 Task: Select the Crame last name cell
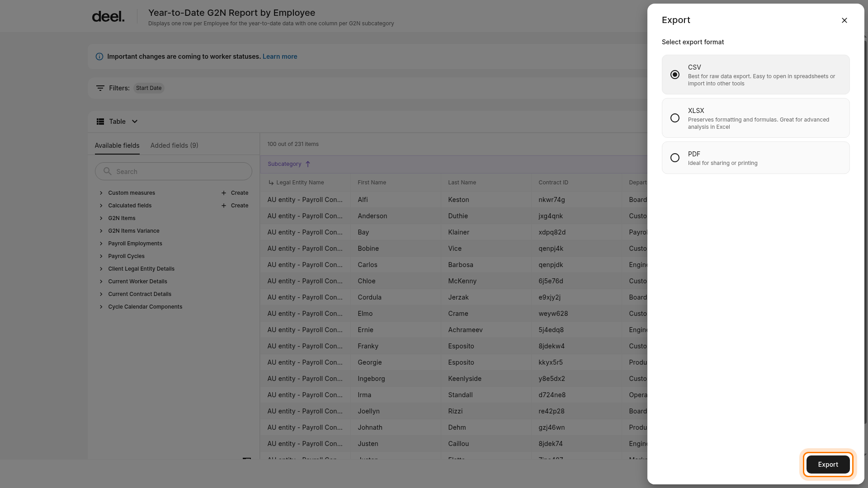tap(486, 314)
